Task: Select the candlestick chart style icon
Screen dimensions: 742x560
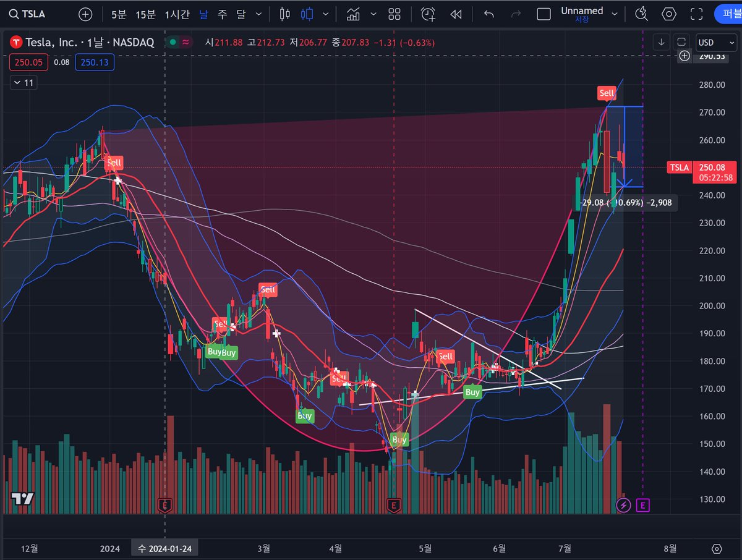Action: point(307,14)
